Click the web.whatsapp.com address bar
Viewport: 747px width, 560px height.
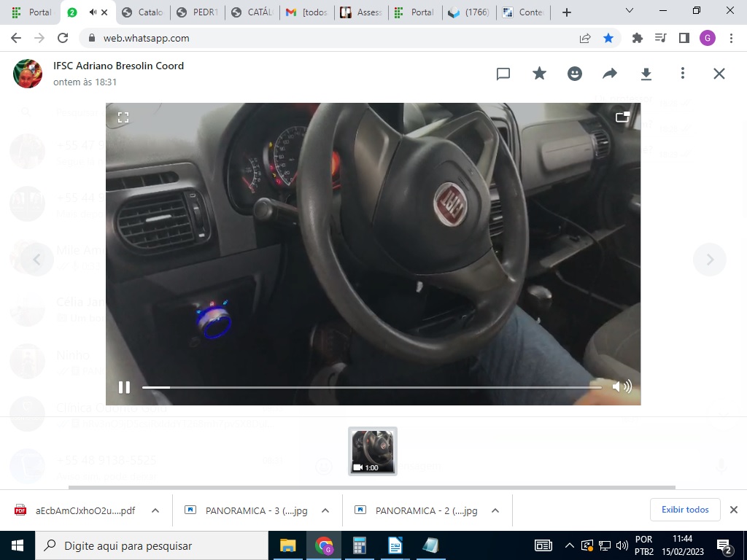pyautogui.click(x=146, y=38)
